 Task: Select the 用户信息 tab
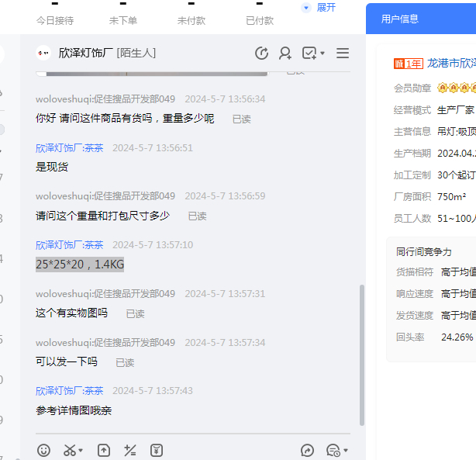click(400, 19)
